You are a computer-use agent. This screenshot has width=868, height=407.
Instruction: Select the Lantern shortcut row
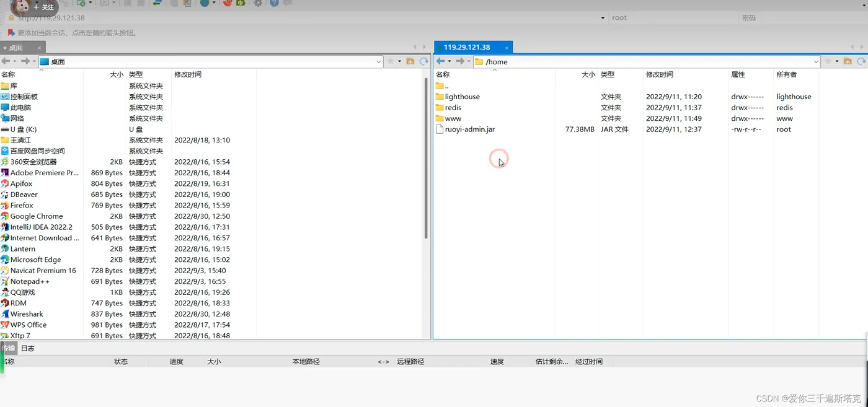(x=128, y=249)
